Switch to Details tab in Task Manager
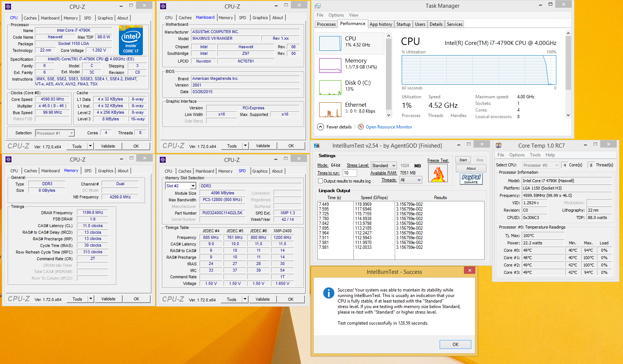Image resolution: width=623 pixels, height=364 pixels. 436,24
